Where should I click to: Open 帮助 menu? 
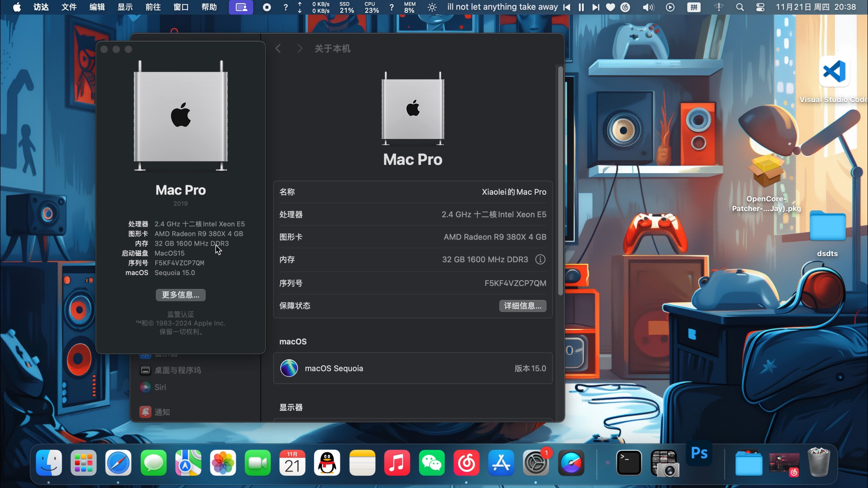point(209,7)
